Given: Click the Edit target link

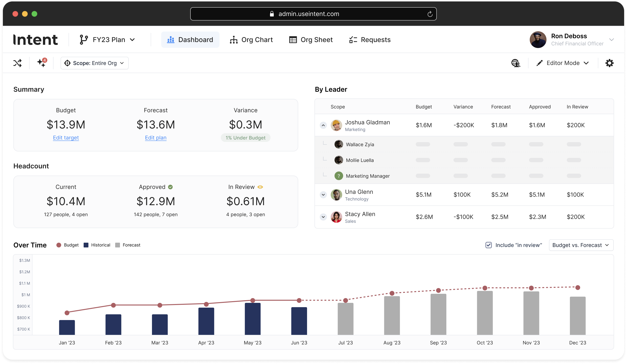Looking at the screenshot, I should click(x=66, y=138).
